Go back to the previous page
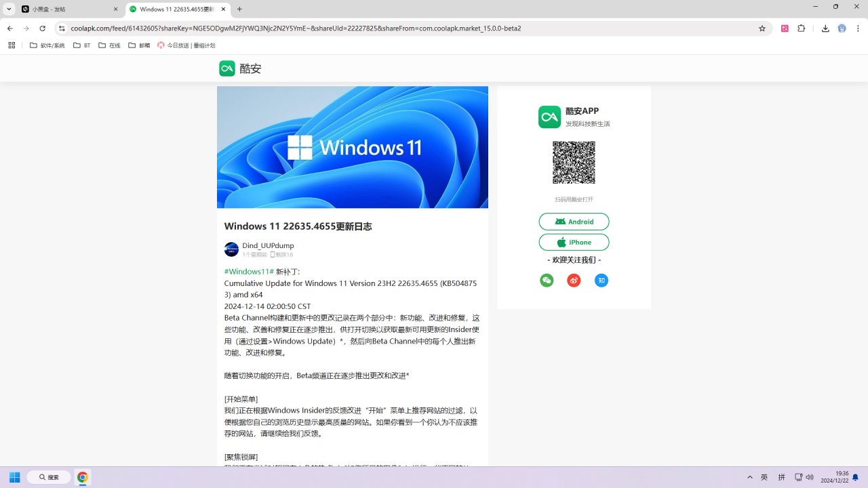 pyautogui.click(x=10, y=28)
